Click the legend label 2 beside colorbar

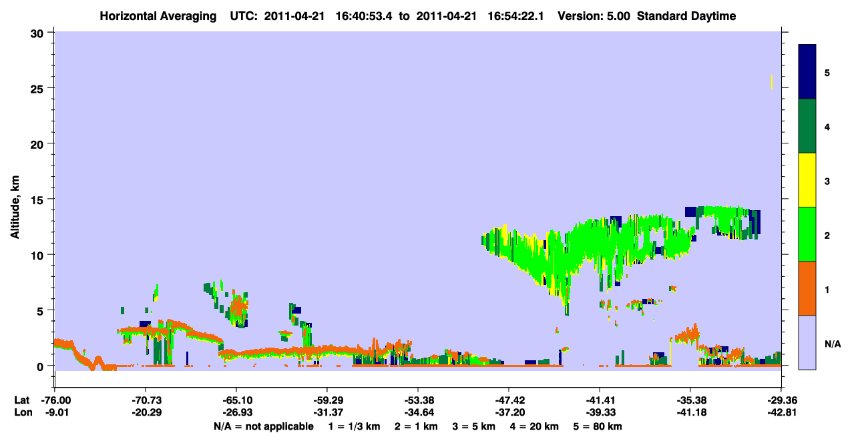827,235
